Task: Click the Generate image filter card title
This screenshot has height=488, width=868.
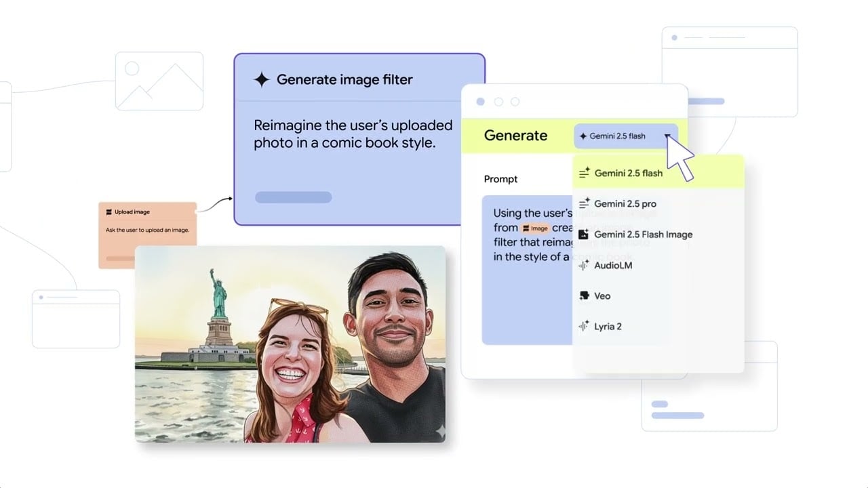Action: [x=344, y=79]
